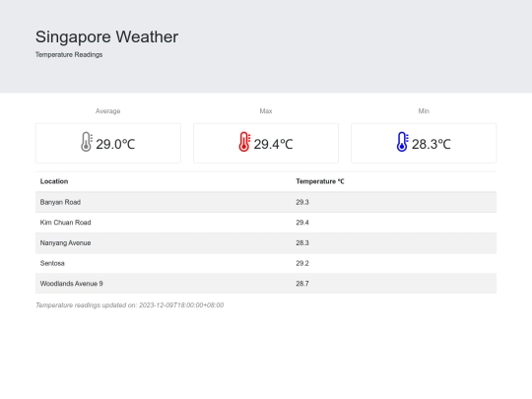Click the red max thermometer icon
Image resolution: width=532 pixels, height=399 pixels.
244,142
